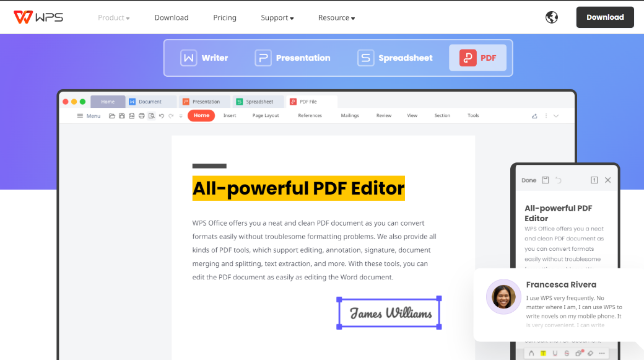Expand the Product dropdown menu
The height and width of the screenshot is (360, 644).
pyautogui.click(x=114, y=18)
